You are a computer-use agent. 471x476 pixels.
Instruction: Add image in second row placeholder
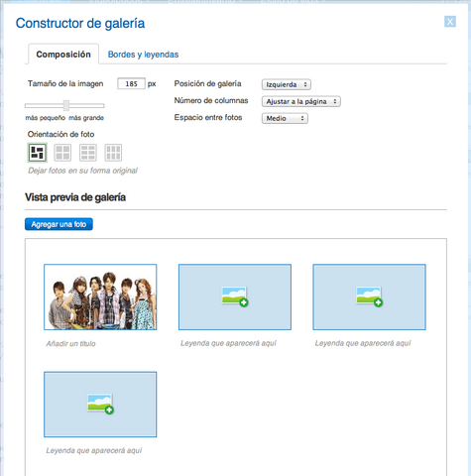[x=100, y=405]
